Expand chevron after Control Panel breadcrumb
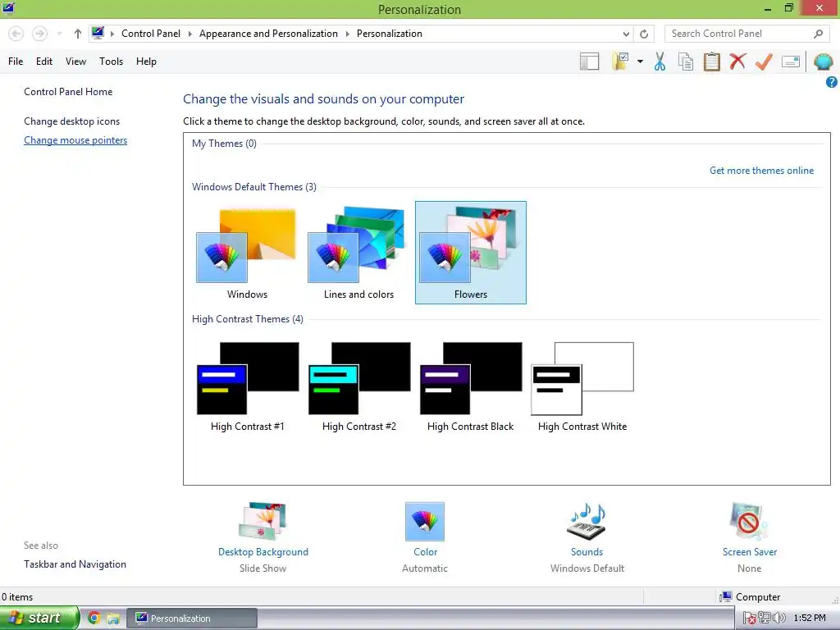Viewport: 840px width, 630px height. pyautogui.click(x=189, y=34)
